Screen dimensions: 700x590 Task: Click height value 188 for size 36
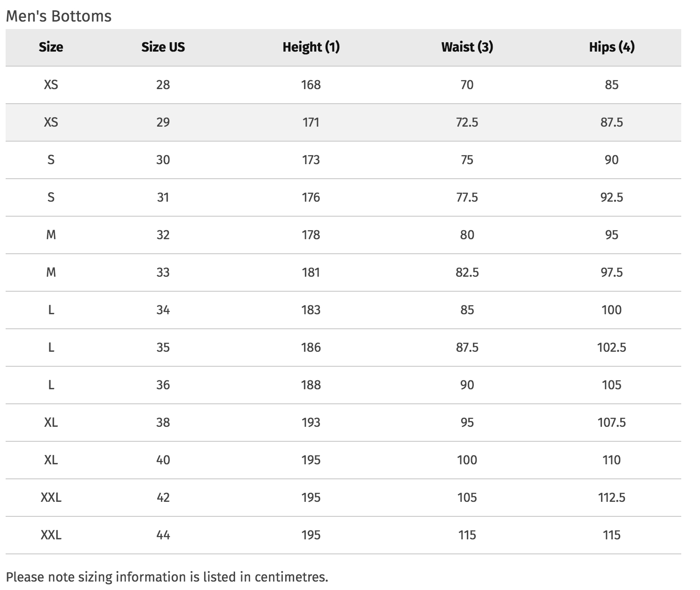[311, 385]
